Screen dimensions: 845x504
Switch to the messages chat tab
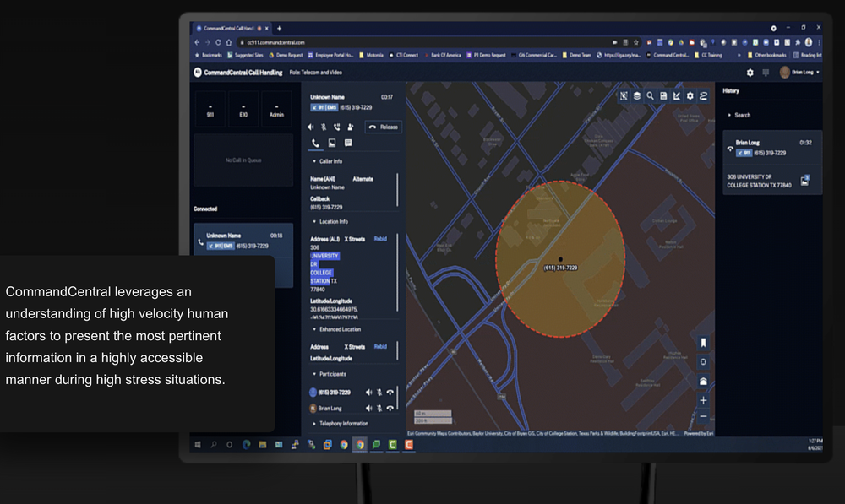click(x=348, y=144)
